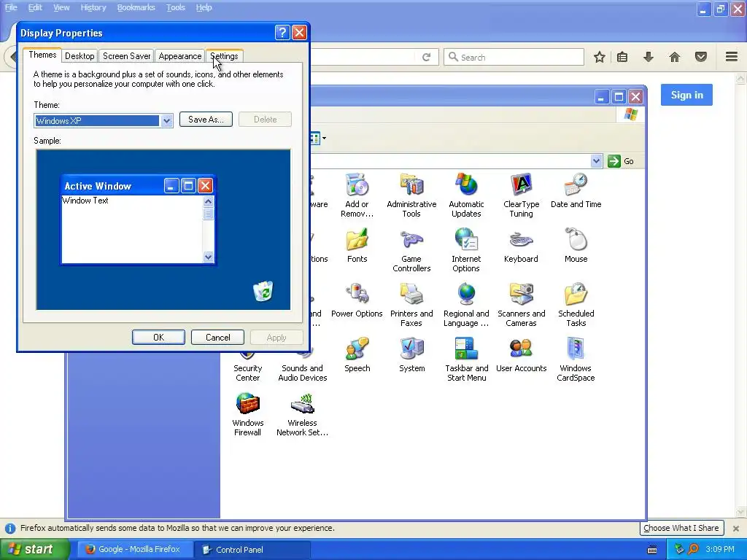Click the Windows start button
Image resolution: width=747 pixels, height=560 pixels.
click(35, 550)
